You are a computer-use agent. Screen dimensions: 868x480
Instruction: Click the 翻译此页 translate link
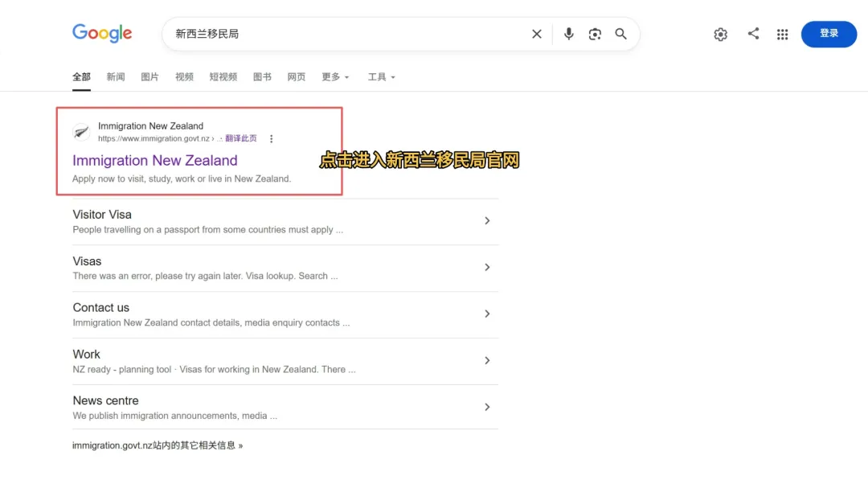241,138
